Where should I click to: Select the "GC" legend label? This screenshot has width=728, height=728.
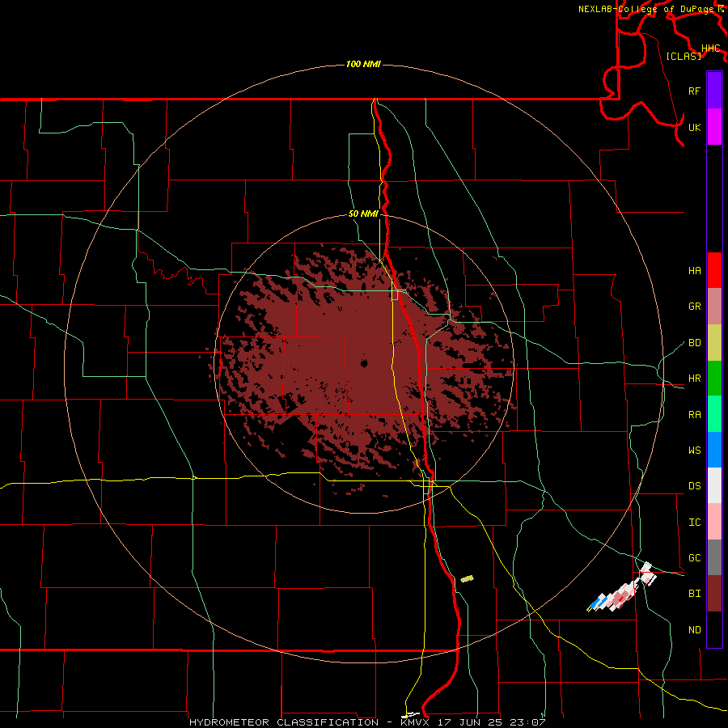(694, 558)
